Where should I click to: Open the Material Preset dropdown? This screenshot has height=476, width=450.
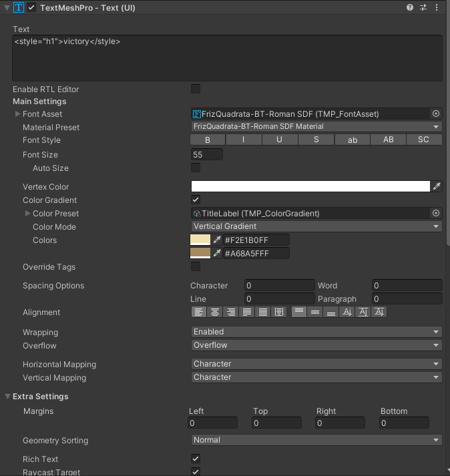point(316,127)
